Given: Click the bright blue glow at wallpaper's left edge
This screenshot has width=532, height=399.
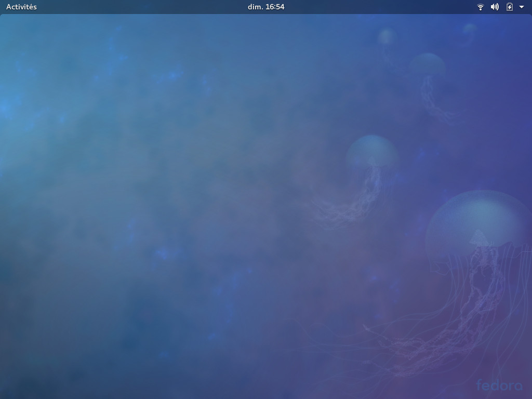Looking at the screenshot, I should click(x=5, y=108).
